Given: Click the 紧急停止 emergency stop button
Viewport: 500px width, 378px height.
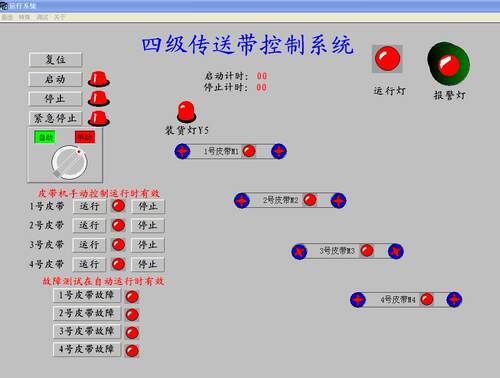Looking at the screenshot, I should click(55, 118).
